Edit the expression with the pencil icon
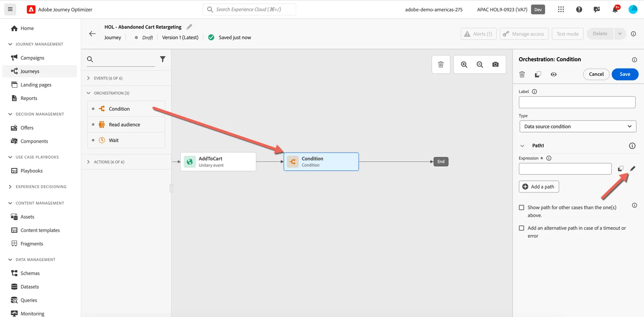This screenshot has width=644, height=317. click(x=632, y=169)
